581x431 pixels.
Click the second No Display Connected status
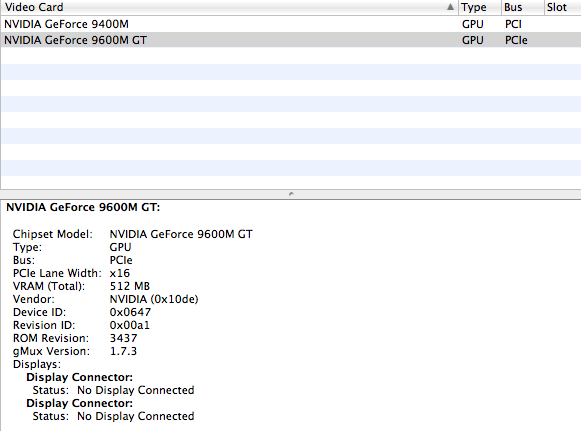[x=136, y=416]
